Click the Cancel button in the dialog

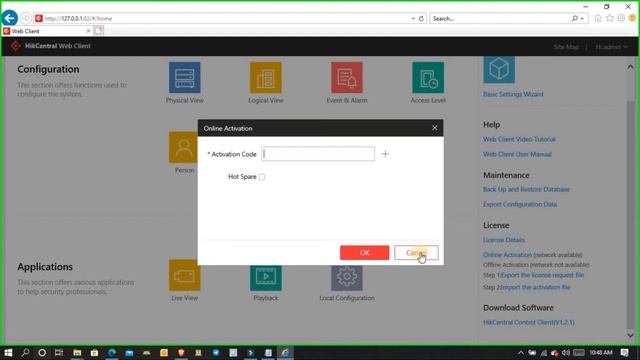[416, 253]
